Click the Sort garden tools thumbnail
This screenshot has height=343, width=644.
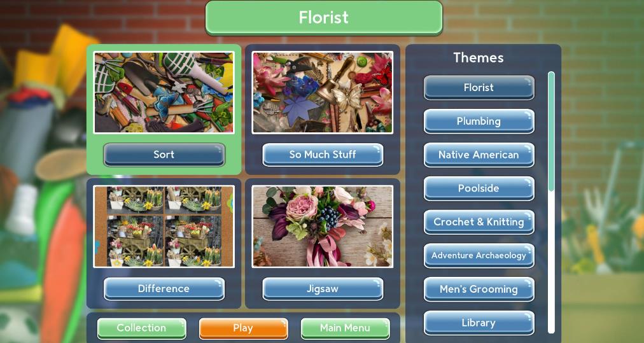[x=164, y=92]
